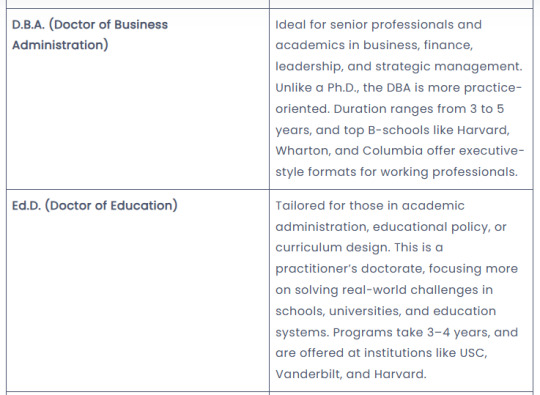Screen dimensions: 540x395
Task: Click the 'administration, educational policy, or' line
Action: click(391, 227)
